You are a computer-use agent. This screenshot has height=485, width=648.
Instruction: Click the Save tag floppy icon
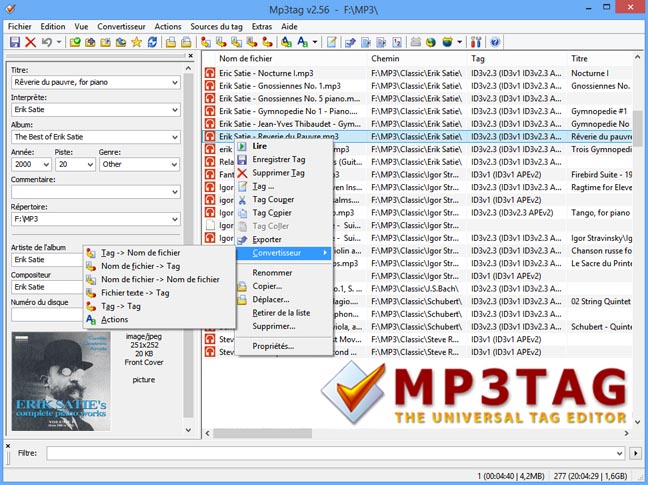pos(15,42)
